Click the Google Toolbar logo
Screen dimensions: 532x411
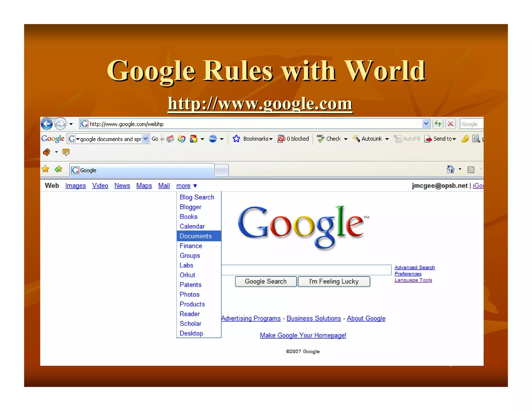click(x=53, y=138)
